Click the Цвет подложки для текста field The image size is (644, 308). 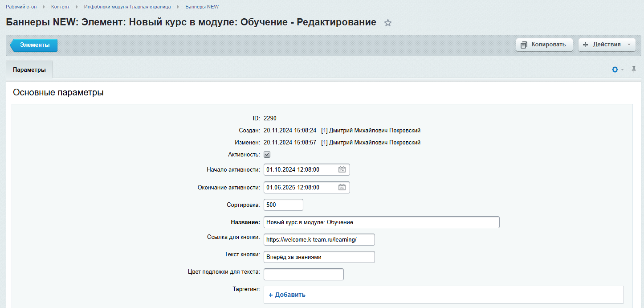(304, 275)
